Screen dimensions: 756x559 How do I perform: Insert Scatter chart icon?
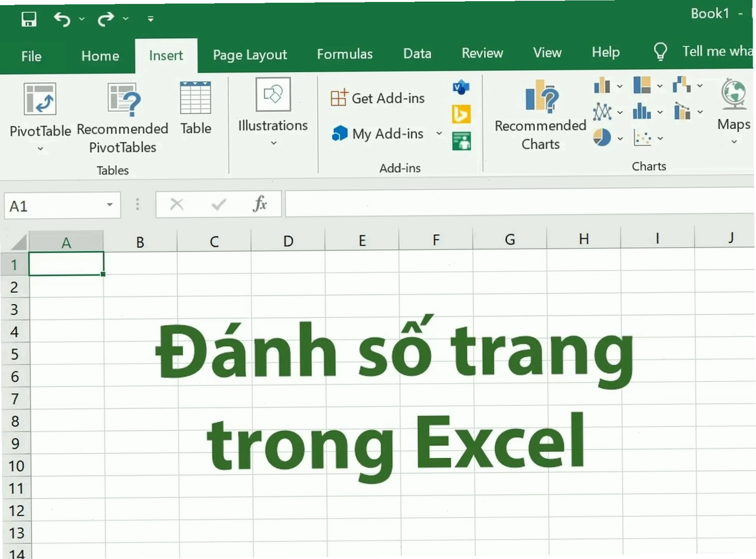643,138
